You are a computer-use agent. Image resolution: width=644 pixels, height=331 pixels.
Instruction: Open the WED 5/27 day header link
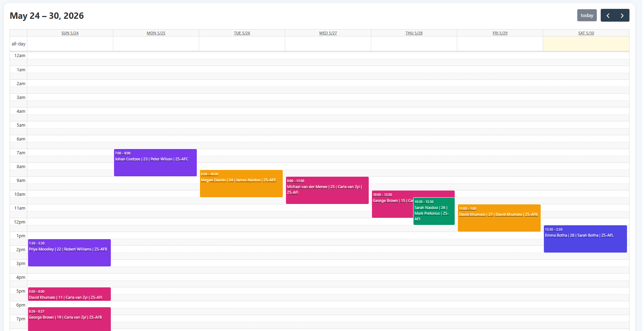point(328,33)
